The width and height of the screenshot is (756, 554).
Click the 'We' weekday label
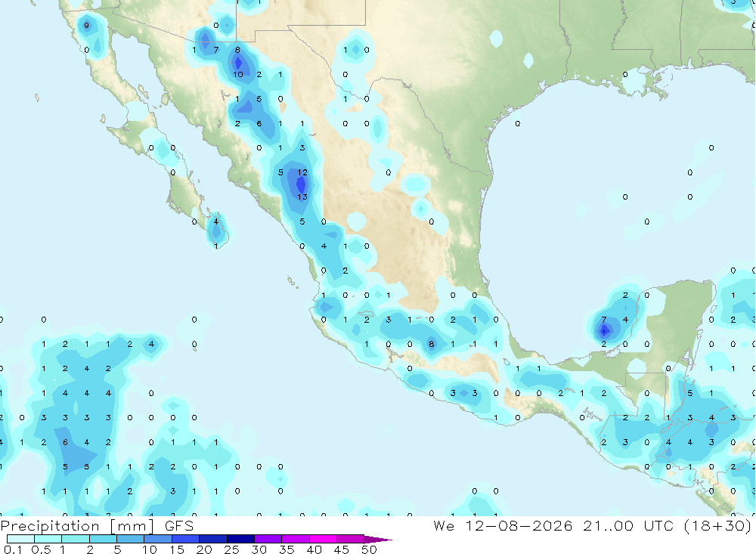(444, 525)
